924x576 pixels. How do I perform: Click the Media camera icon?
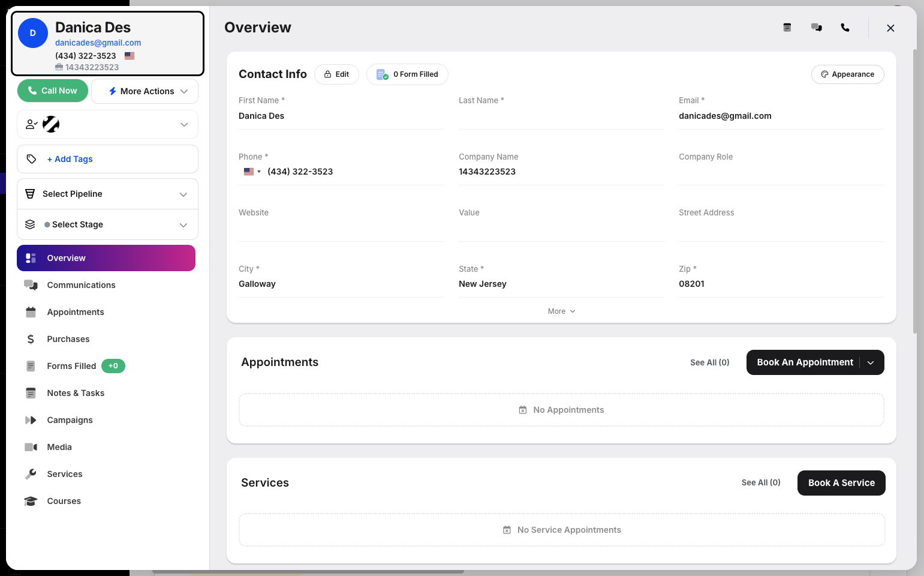pos(31,447)
